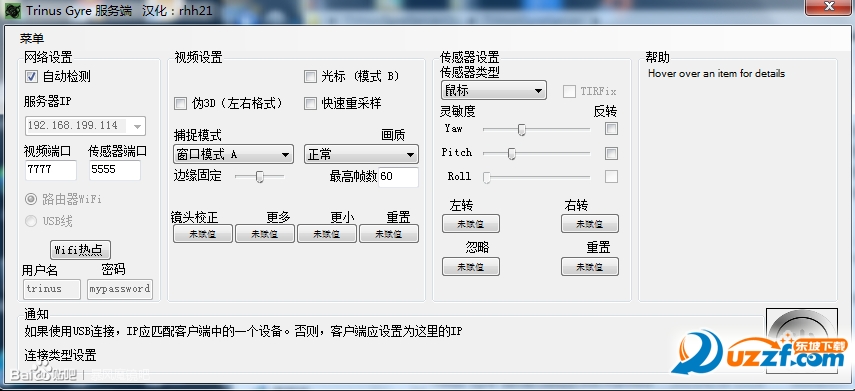The image size is (855, 391).
Task: Click the 连接类型设置 notification text
Action: click(61, 356)
